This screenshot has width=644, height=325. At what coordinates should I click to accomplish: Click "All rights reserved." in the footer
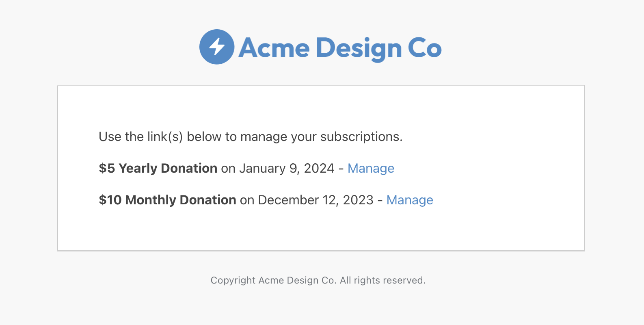pos(383,280)
